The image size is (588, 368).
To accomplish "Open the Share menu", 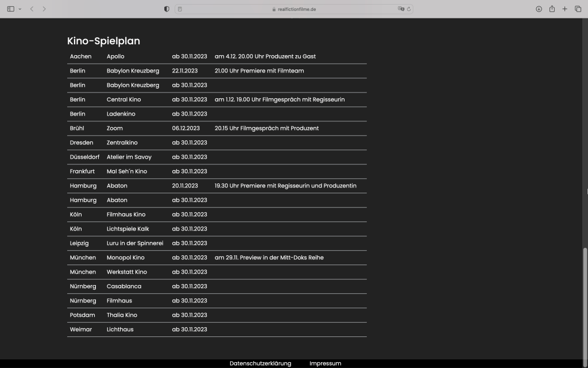I will (x=552, y=9).
